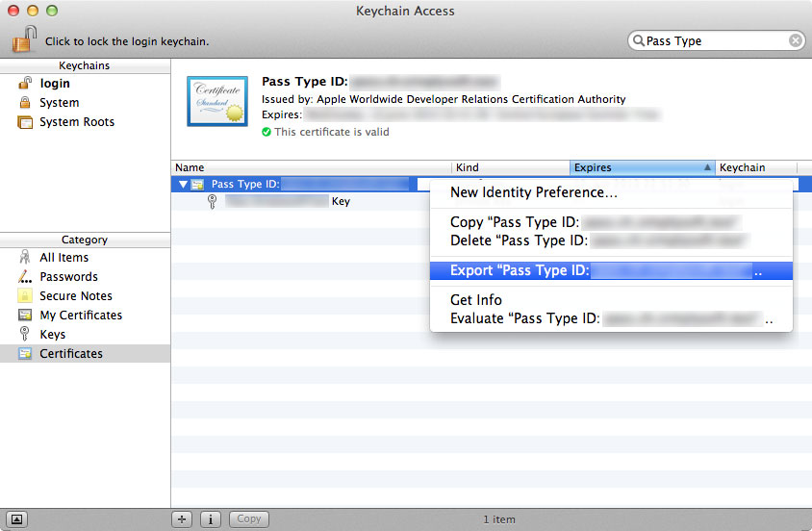The width and height of the screenshot is (812, 531).
Task: Click the Passwords pencil icon
Action: click(25, 276)
